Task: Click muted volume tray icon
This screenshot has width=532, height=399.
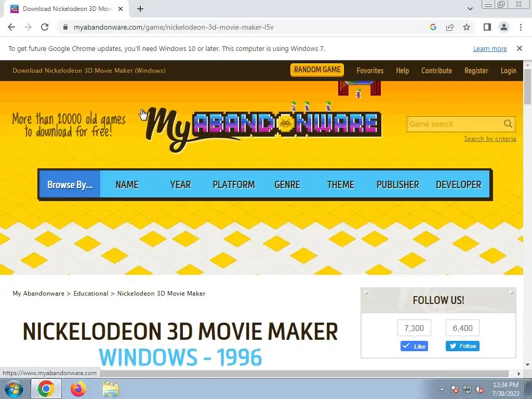Action: (480, 389)
